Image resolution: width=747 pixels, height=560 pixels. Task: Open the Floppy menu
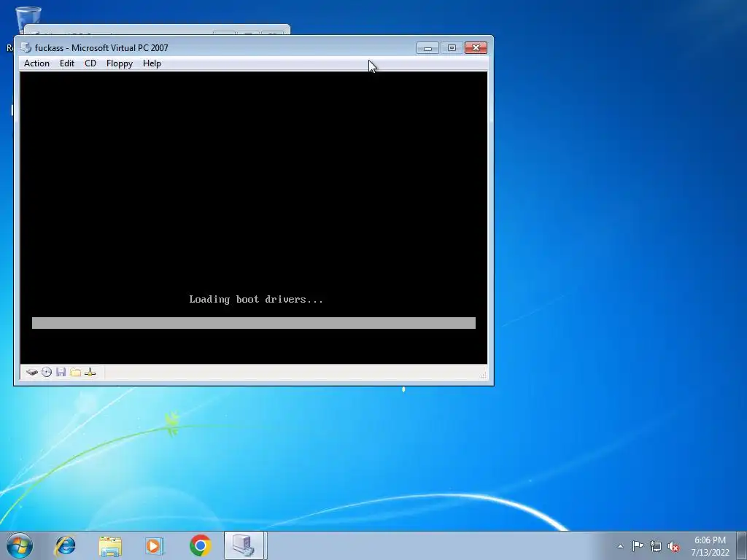(119, 63)
